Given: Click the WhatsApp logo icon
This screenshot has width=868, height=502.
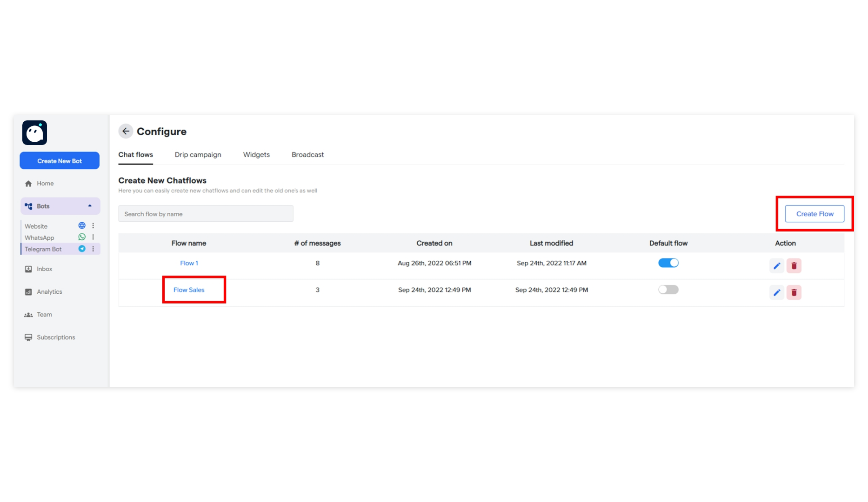Looking at the screenshot, I should coord(82,238).
